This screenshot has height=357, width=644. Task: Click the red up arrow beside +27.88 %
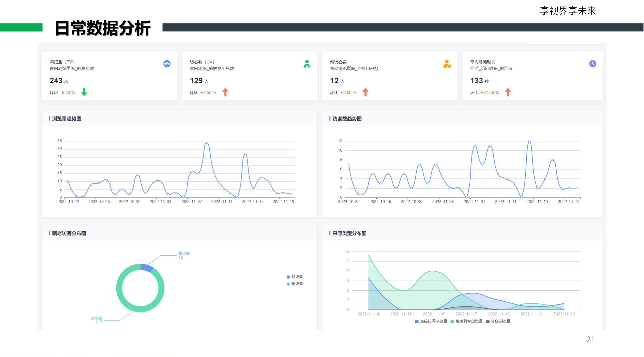(x=508, y=92)
